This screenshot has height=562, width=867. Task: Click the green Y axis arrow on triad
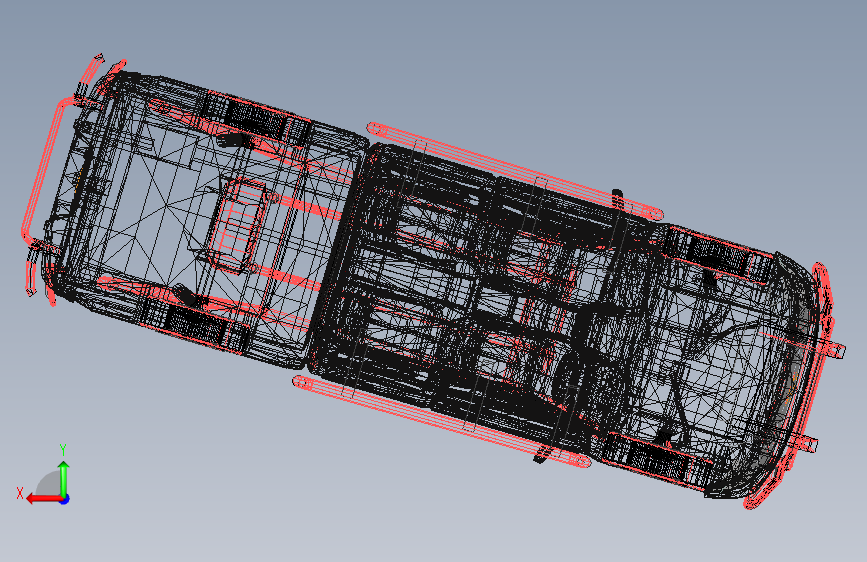tap(64, 478)
